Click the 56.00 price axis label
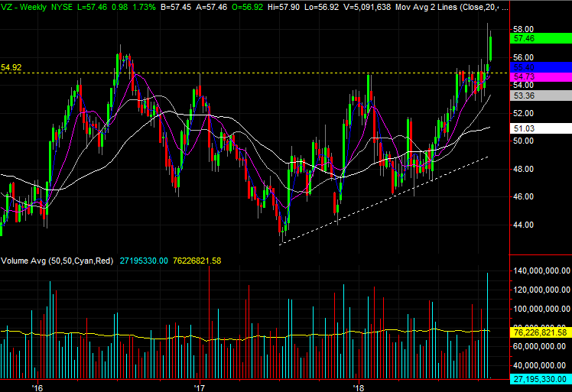This screenshot has height=392, width=572. (x=523, y=57)
